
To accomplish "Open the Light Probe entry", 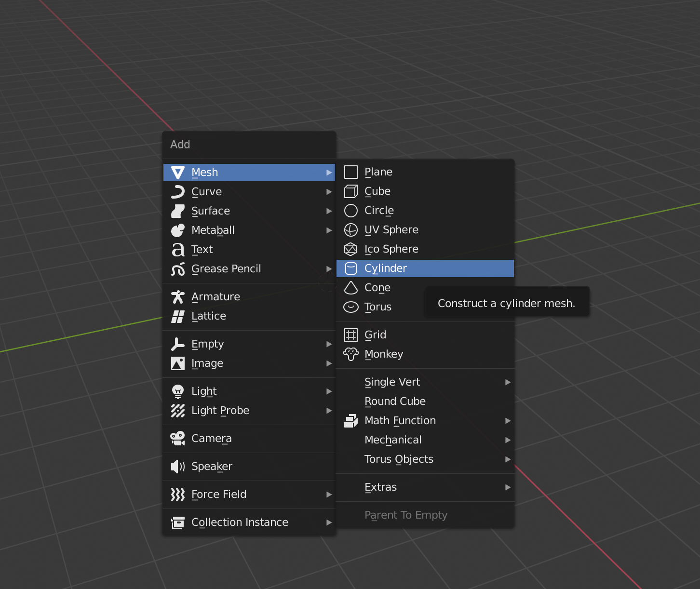I will [249, 411].
